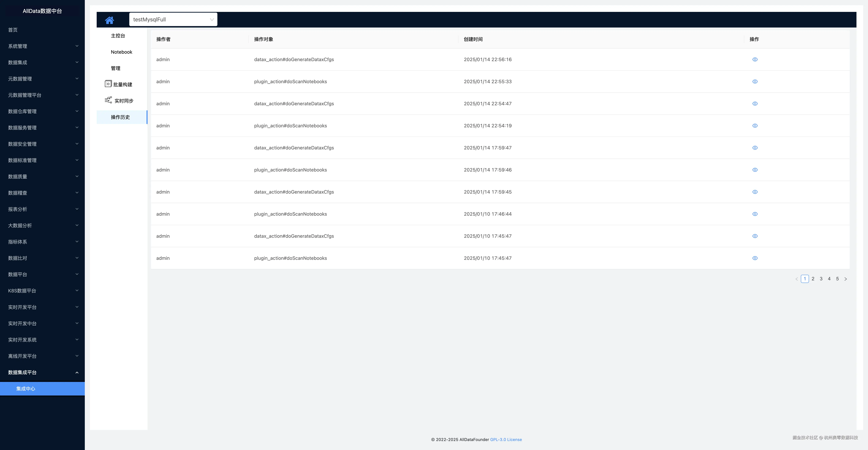The height and width of the screenshot is (450, 868).
Task: Go to page 3 of operation history
Action: (821, 279)
